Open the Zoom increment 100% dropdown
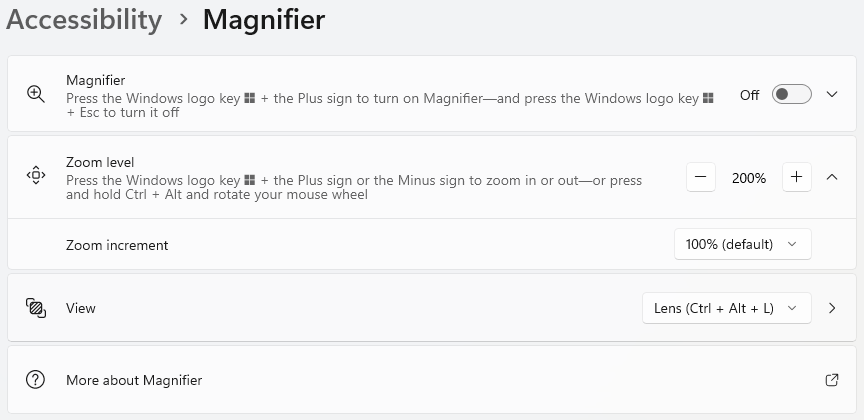Screen dimensions: 864x420 (x=743, y=244)
